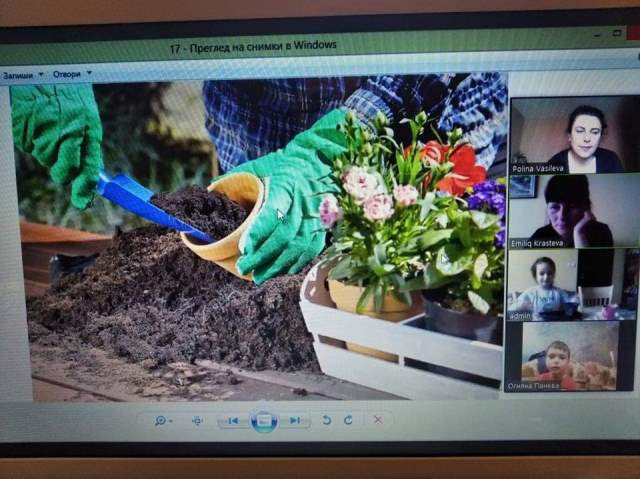Image resolution: width=640 pixels, height=479 pixels.
Task: Click the fit-to-window size icon
Action: point(197,421)
